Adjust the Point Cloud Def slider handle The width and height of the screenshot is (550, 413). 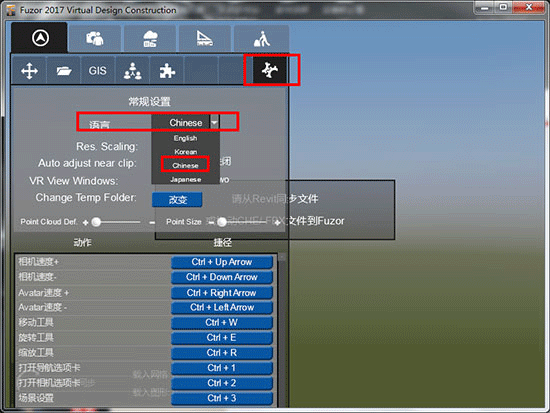pos(96,222)
